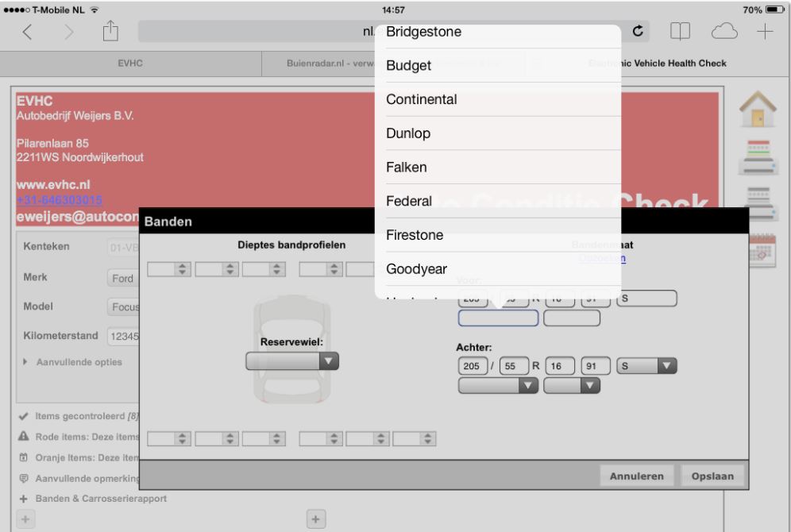Viewport: 791px width, 532px height.
Task: Tap the Wi-Fi icon in status bar
Action: tap(95, 10)
